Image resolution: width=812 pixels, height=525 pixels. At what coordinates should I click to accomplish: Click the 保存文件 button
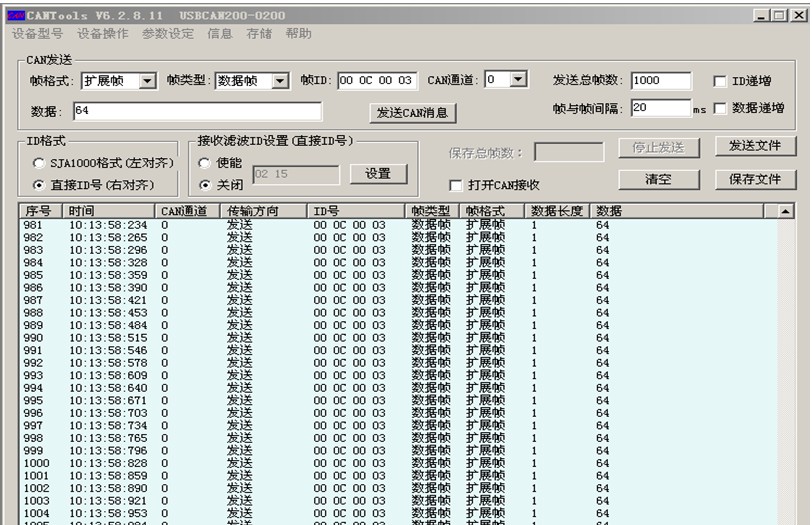(x=755, y=179)
